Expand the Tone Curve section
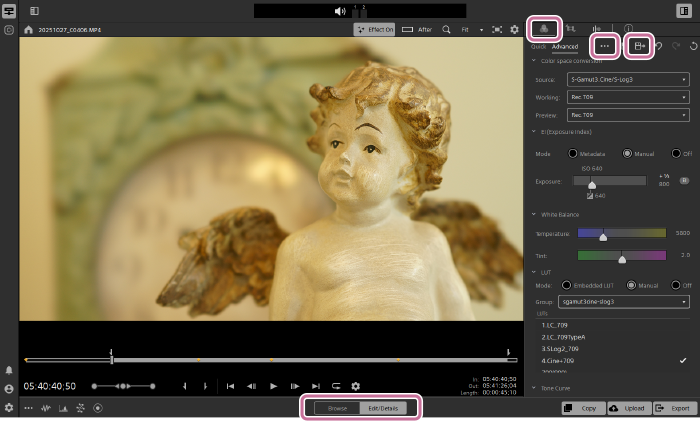This screenshot has height=423, width=700. coord(533,388)
